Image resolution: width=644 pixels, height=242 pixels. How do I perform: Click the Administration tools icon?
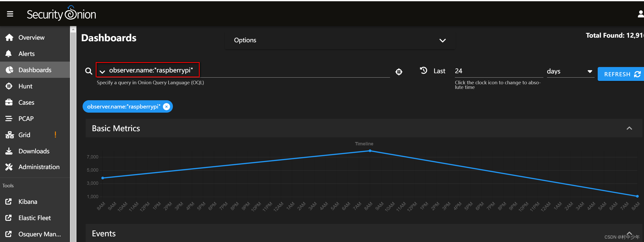coord(9,167)
